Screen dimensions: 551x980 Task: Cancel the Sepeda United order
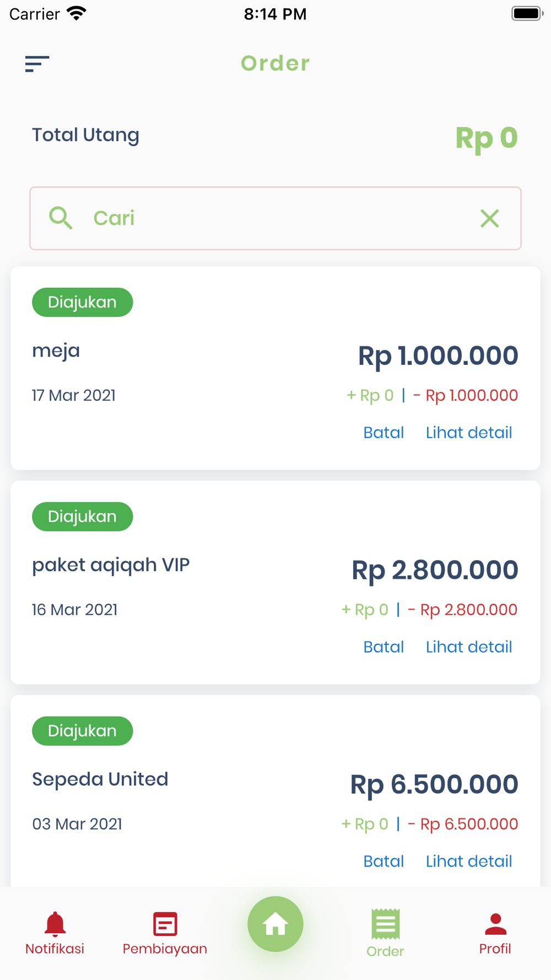[383, 861]
